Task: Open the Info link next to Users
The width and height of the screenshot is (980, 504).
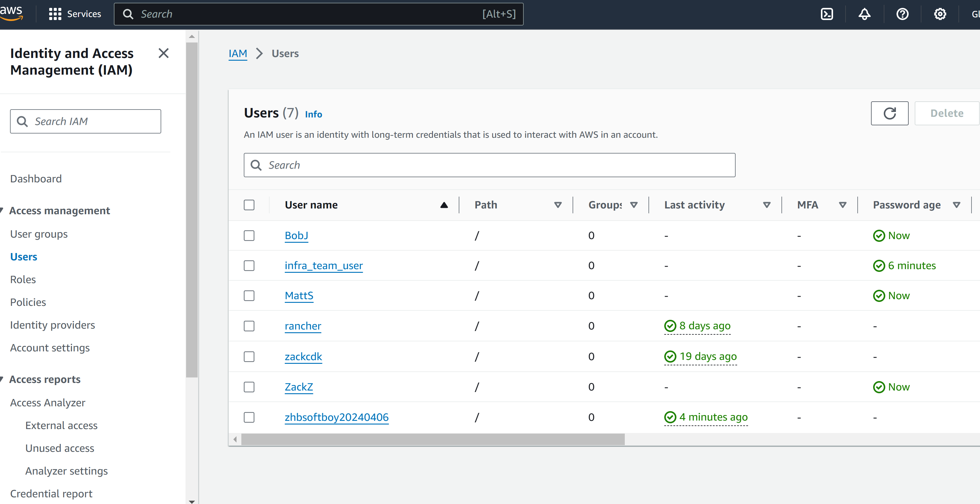Action: pyautogui.click(x=314, y=114)
